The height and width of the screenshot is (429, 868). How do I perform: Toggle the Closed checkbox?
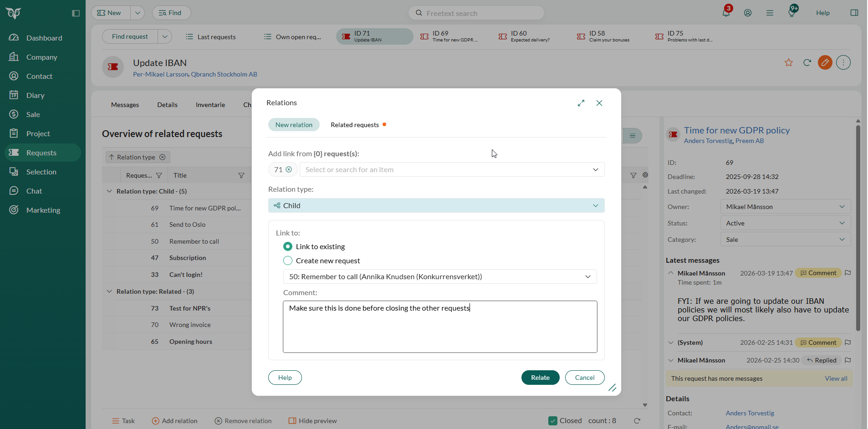click(553, 421)
